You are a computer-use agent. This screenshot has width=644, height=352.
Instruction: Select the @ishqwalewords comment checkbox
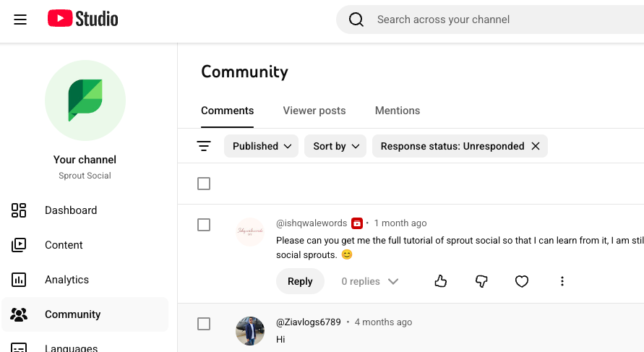[204, 225]
